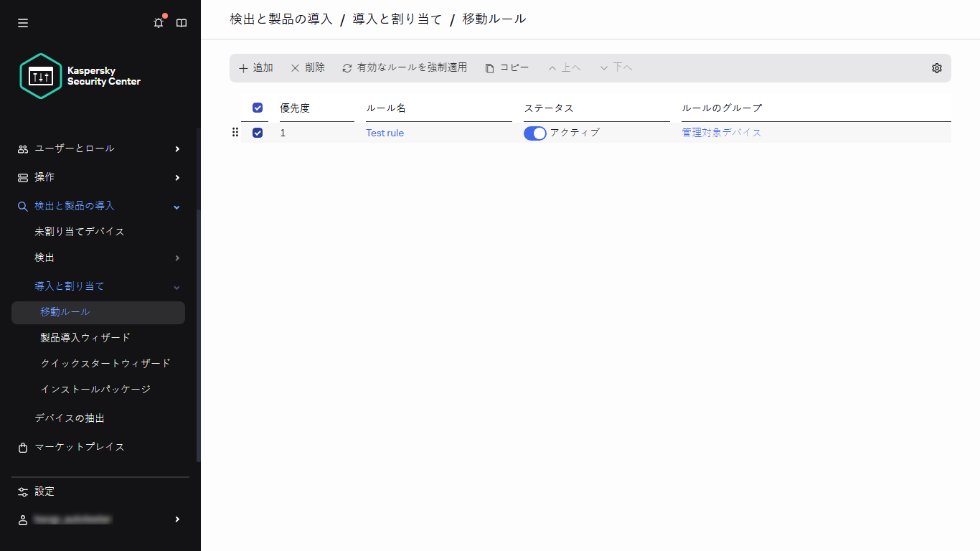980x551 pixels.
Task: Open the notifications bell
Action: tap(158, 22)
